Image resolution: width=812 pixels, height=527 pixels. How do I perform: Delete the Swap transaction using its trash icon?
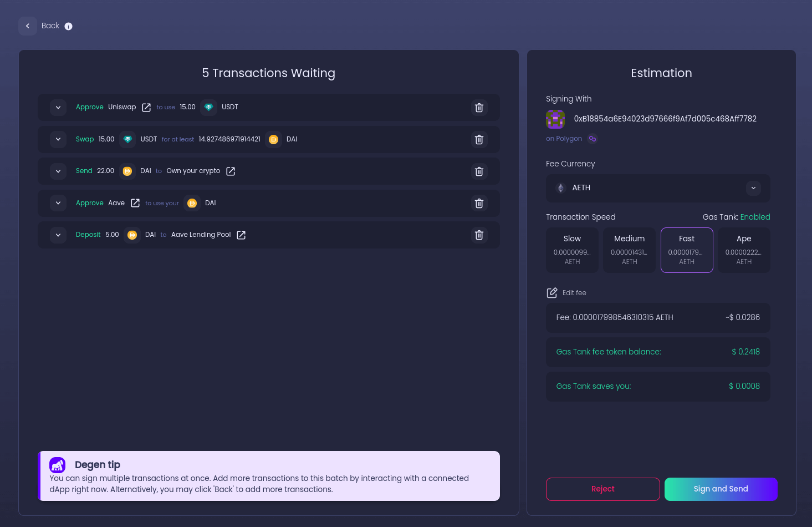[x=479, y=139]
